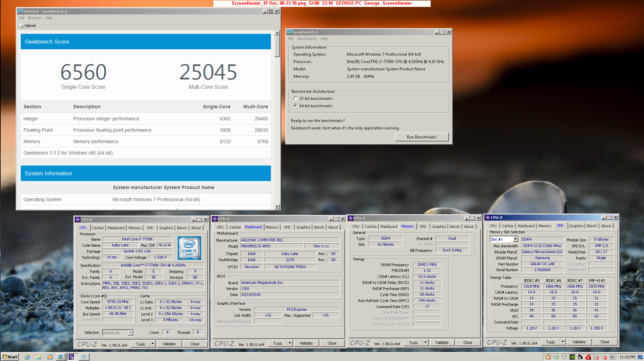Open SPD tab in Memory CPU-Z window
The image size is (644, 361).
click(423, 227)
